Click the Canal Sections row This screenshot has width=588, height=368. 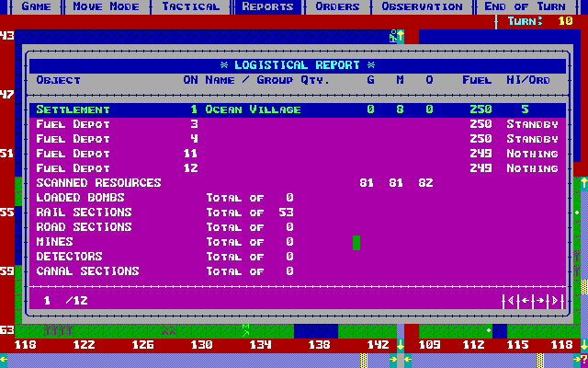click(x=298, y=270)
